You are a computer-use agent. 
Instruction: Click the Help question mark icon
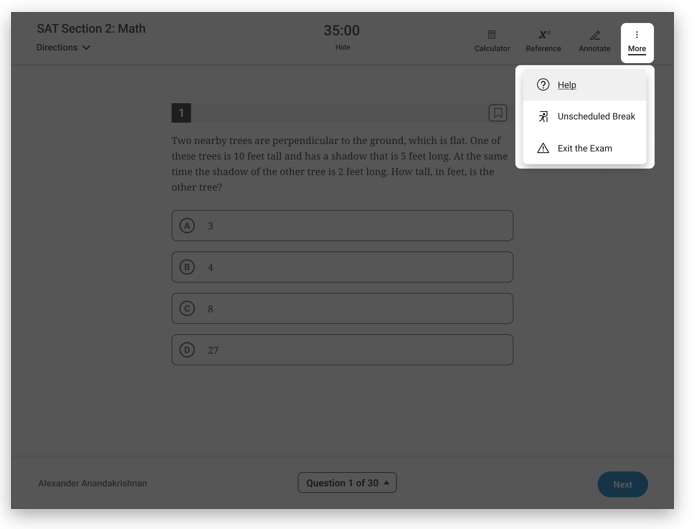pyautogui.click(x=543, y=84)
